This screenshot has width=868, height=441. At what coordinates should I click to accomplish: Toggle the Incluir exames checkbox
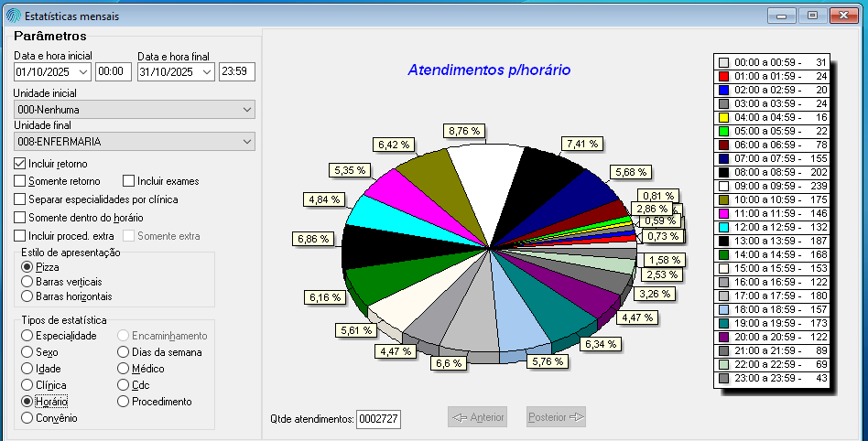click(x=129, y=181)
